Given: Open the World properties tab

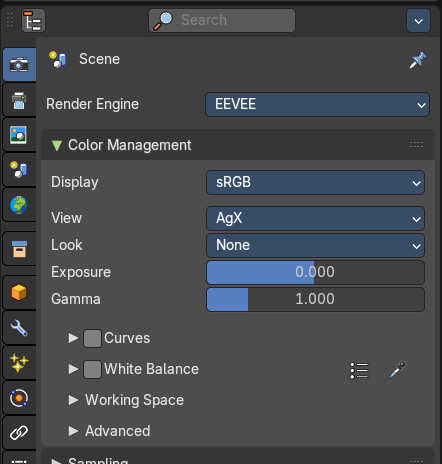Looking at the screenshot, I should point(19,205).
